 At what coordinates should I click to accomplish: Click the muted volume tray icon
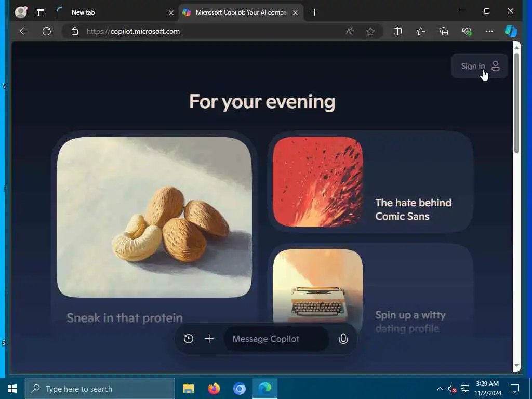(452, 389)
